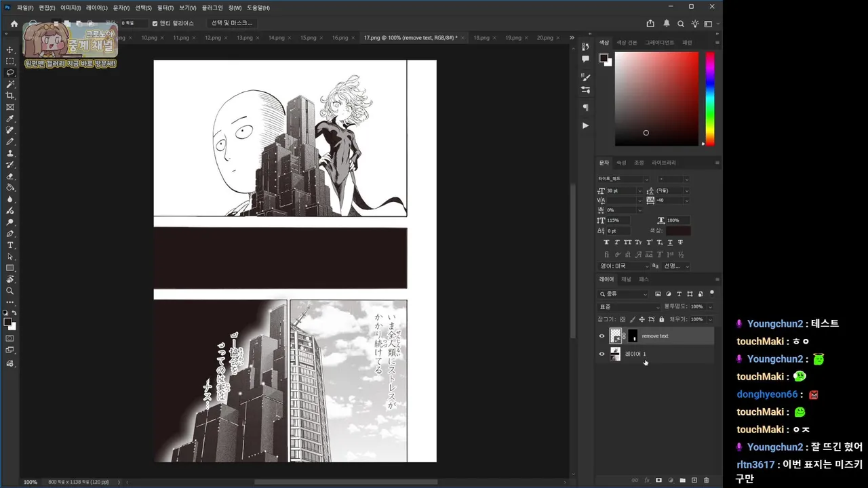This screenshot has height=488, width=868.
Task: Select the Spot Healing Brush tool
Action: coord(10,130)
